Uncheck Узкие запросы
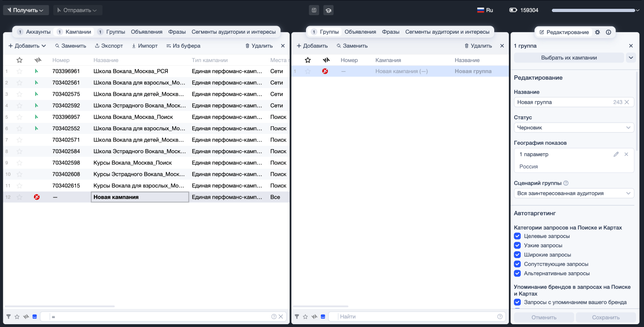644x327 pixels. tap(517, 245)
